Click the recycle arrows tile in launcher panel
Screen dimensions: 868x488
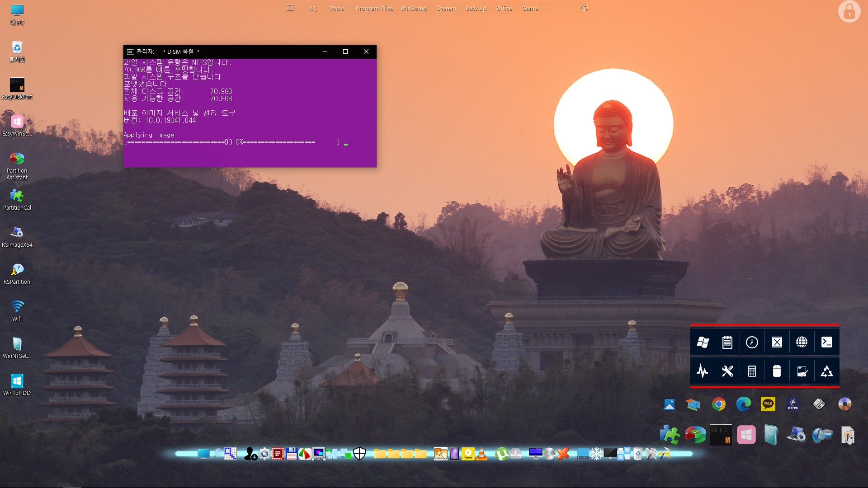pos(827,371)
